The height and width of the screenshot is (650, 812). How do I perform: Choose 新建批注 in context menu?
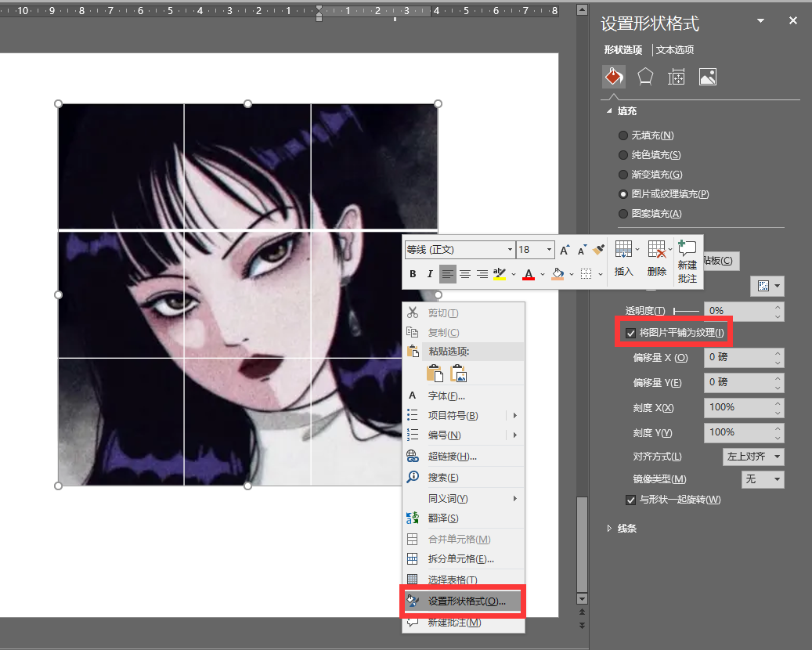click(464, 623)
